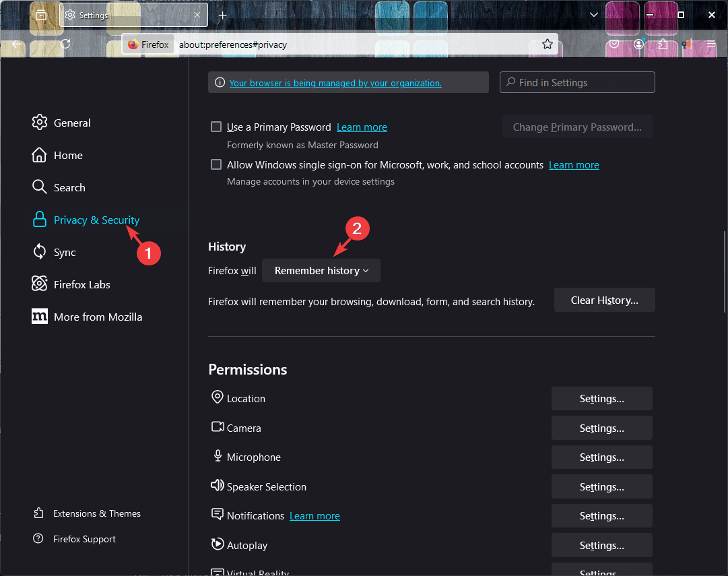The width and height of the screenshot is (728, 576).
Task: Click the Notifications chat icon
Action: point(218,514)
